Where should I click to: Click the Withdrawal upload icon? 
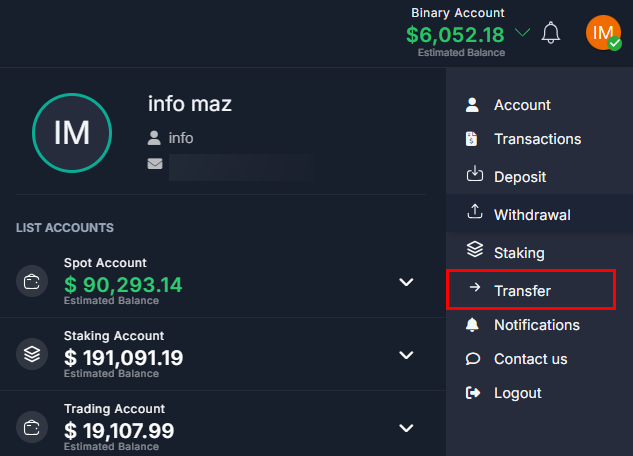[474, 213]
